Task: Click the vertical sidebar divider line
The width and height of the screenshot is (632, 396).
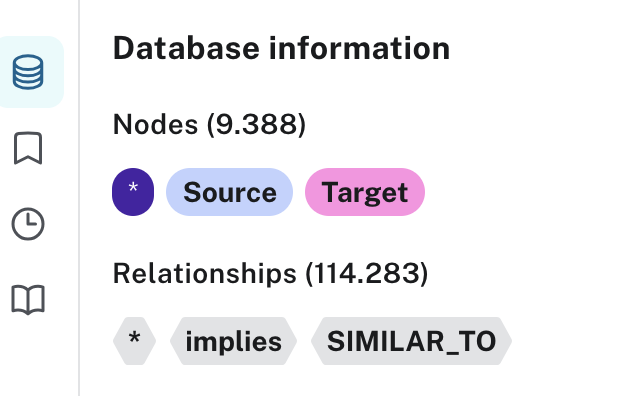Action: pos(79,198)
